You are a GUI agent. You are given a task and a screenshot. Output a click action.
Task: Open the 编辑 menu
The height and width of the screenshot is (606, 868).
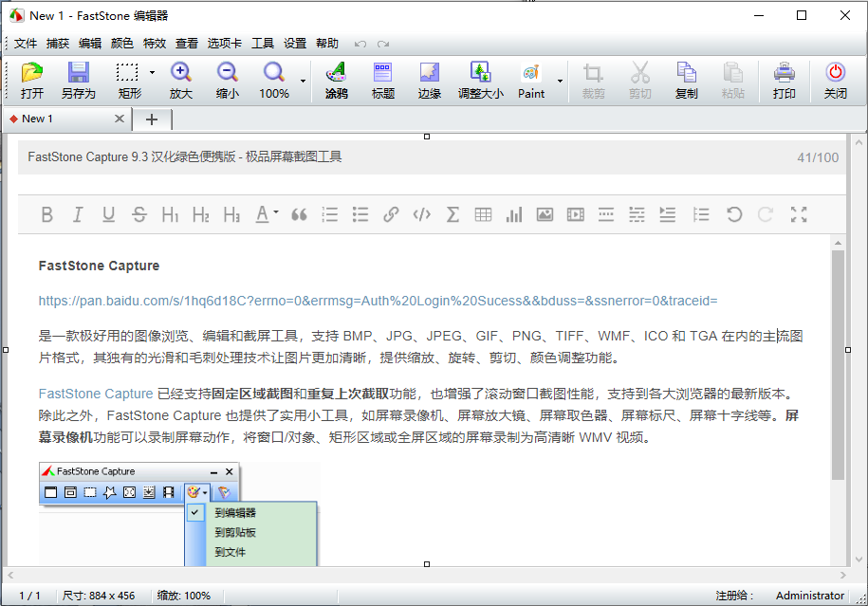click(90, 44)
